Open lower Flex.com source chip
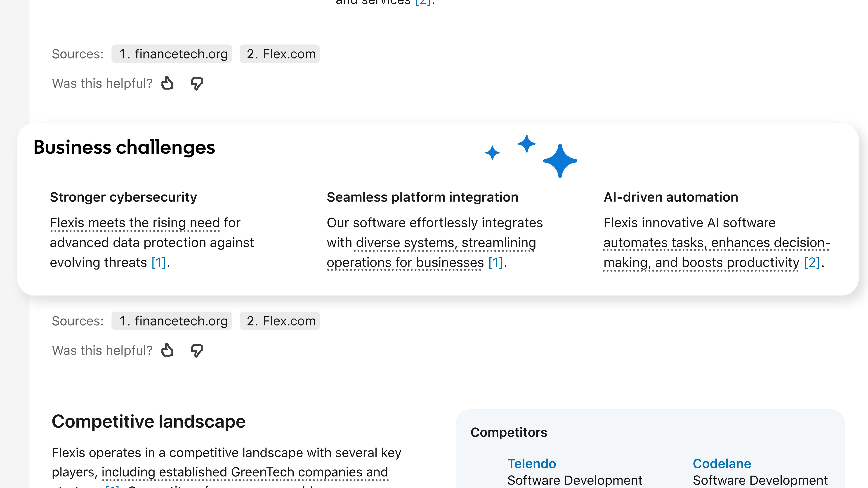This screenshot has height=488, width=868. point(280,321)
